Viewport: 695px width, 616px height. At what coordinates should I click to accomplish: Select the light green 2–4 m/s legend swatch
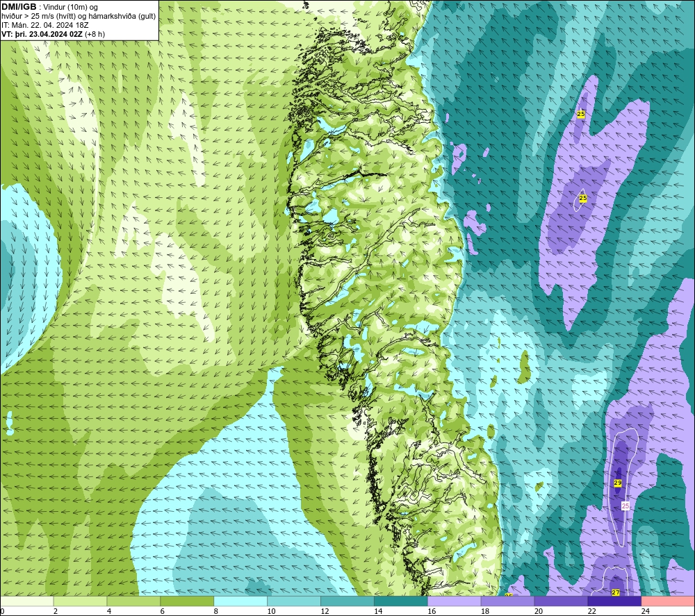[80, 601]
